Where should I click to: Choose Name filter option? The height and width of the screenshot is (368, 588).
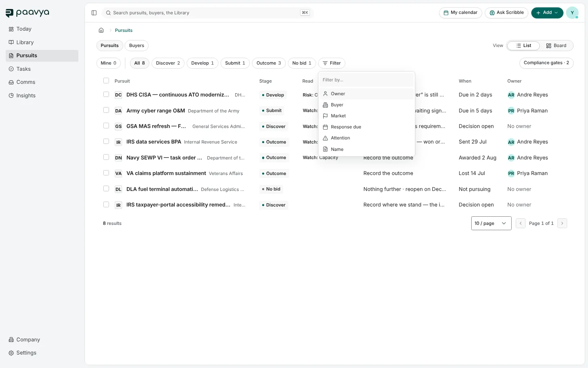[x=367, y=149]
